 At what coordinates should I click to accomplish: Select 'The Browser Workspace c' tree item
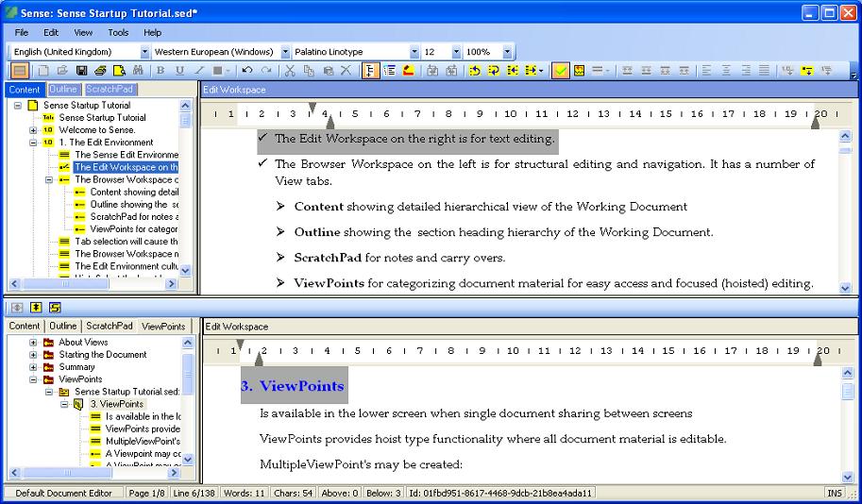pyautogui.click(x=127, y=179)
